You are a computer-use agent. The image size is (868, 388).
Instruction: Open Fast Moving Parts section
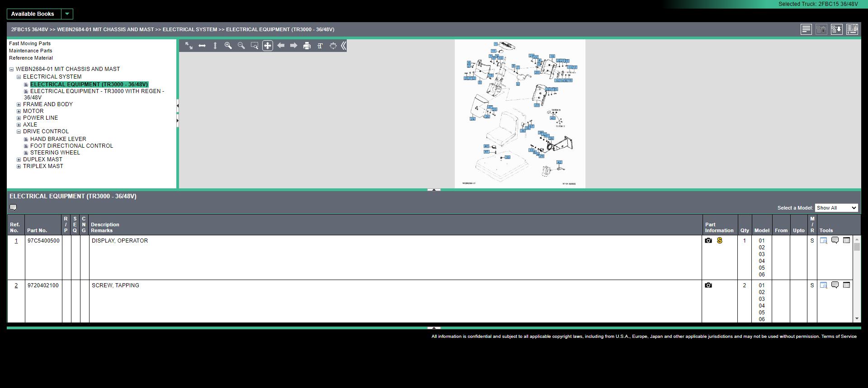30,44
